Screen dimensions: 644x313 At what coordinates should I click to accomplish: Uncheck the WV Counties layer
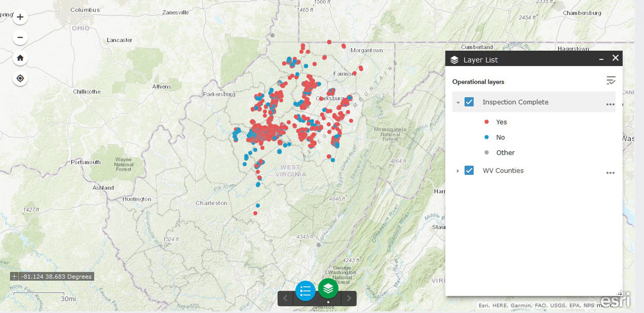coord(469,170)
